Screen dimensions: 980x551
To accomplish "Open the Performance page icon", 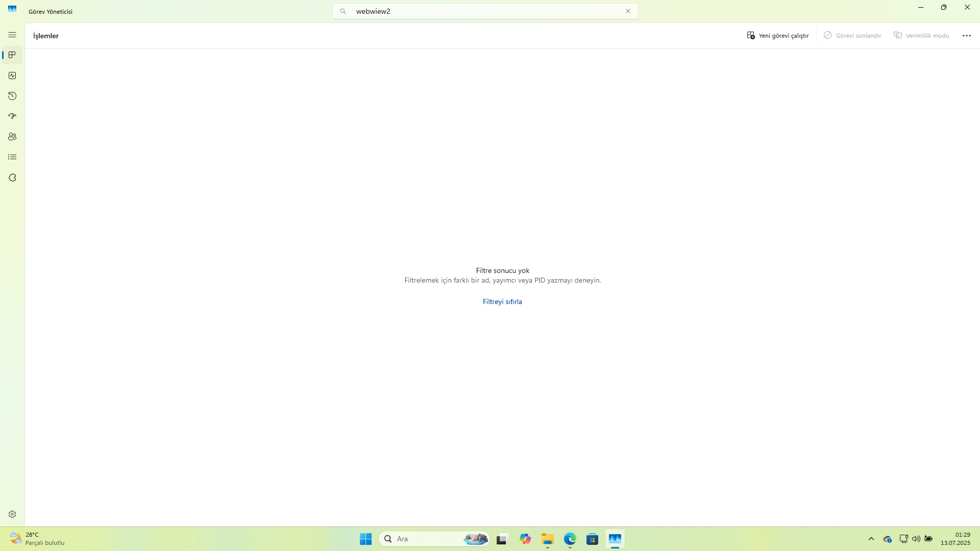I will (12, 76).
